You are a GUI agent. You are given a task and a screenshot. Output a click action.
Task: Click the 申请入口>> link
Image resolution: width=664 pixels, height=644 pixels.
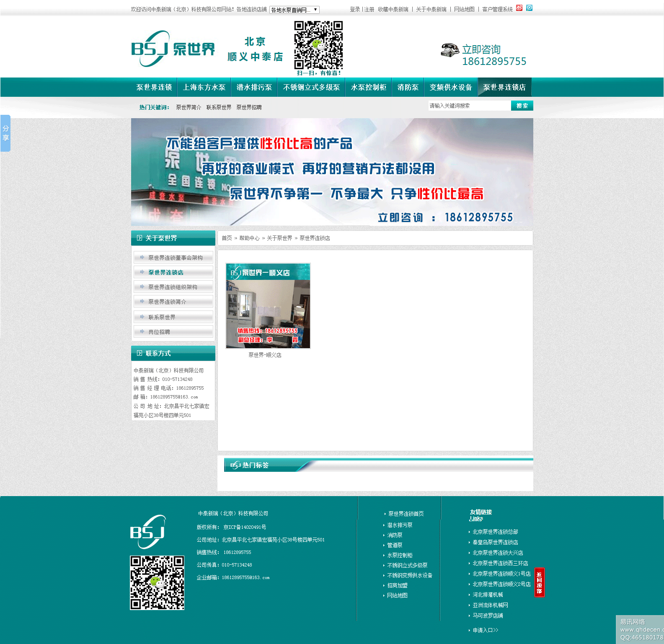click(485, 630)
